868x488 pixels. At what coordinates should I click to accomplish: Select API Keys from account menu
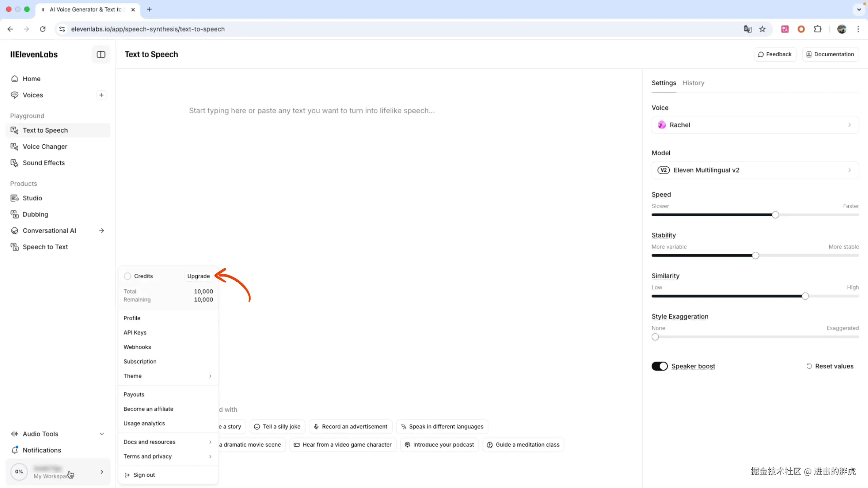(135, 332)
